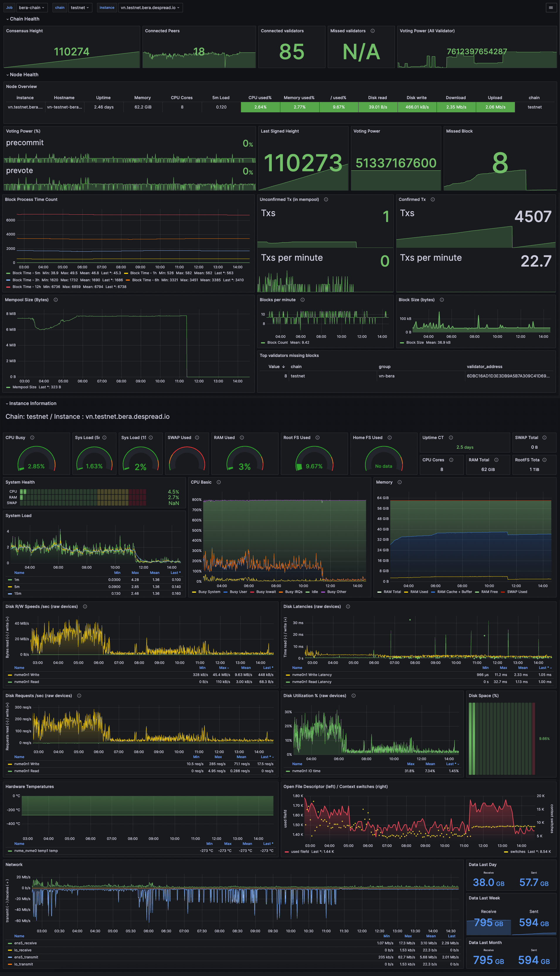Open the top-right hamburger menu
560x976 pixels.
tap(551, 8)
